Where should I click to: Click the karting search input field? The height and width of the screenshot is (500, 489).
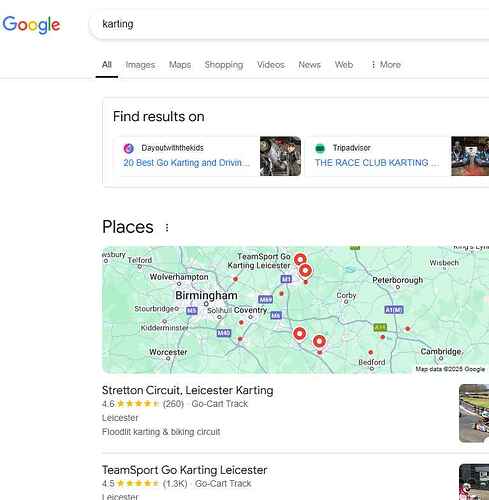pyautogui.click(x=289, y=24)
